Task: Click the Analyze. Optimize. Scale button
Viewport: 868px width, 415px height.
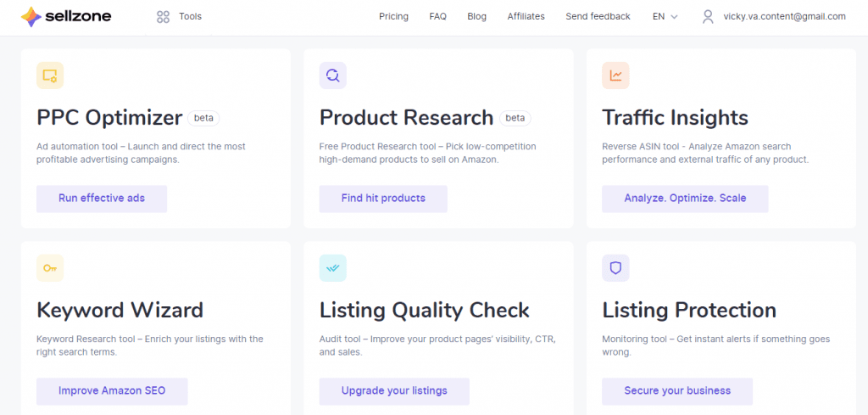Action: point(685,199)
